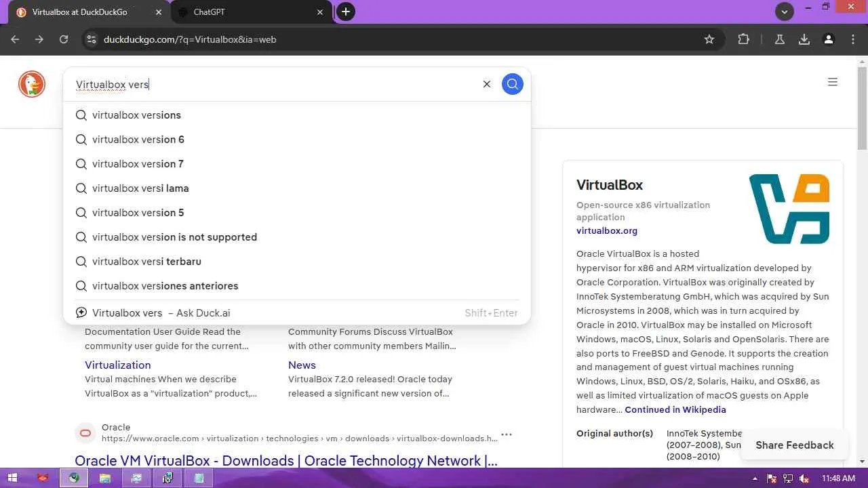Close the ChatGPT tab
This screenshot has height=488, width=868.
[321, 12]
